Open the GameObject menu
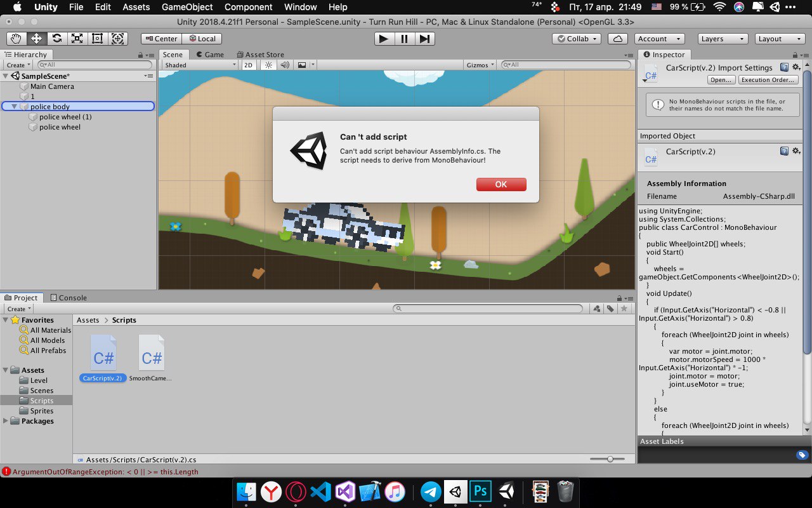The image size is (812, 508). pyautogui.click(x=187, y=7)
